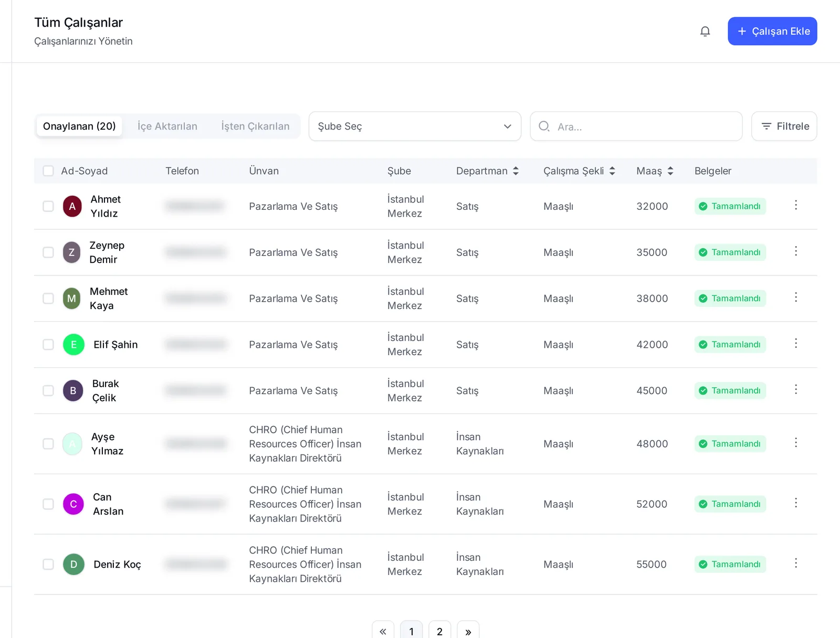Switch to İçe Aktarılan tab
840x638 pixels.
[x=167, y=126]
